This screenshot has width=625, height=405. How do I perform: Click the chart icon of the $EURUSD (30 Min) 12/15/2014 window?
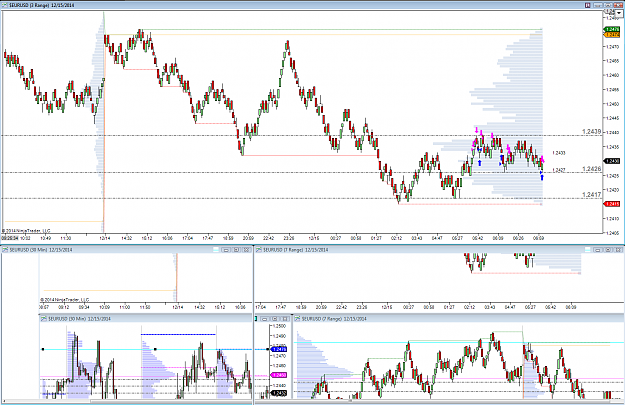[5, 250]
